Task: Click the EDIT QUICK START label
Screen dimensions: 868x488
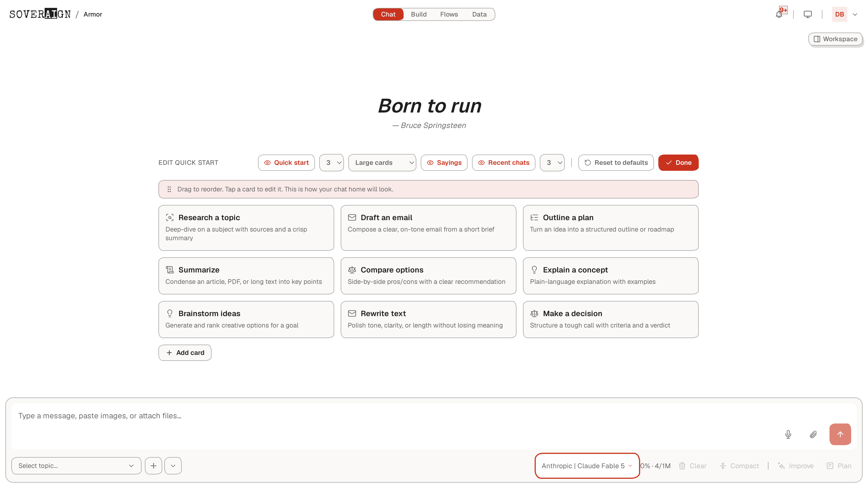Action: coord(188,163)
